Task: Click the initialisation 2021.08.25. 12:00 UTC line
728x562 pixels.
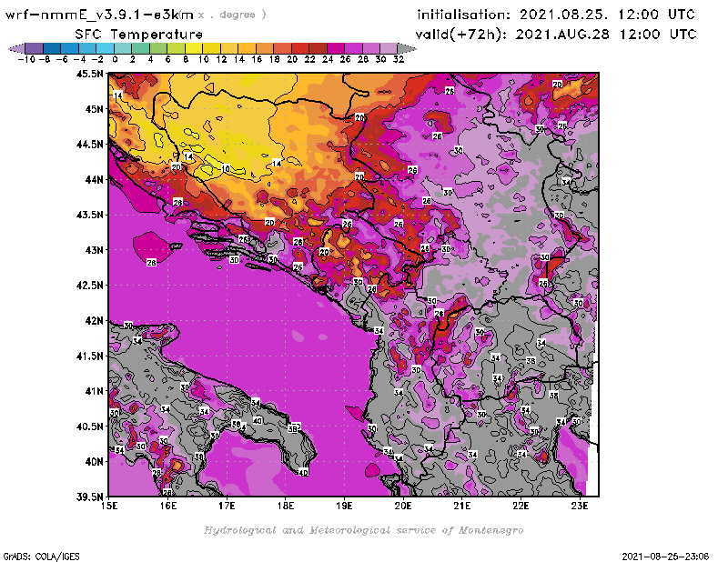Action: point(556,15)
